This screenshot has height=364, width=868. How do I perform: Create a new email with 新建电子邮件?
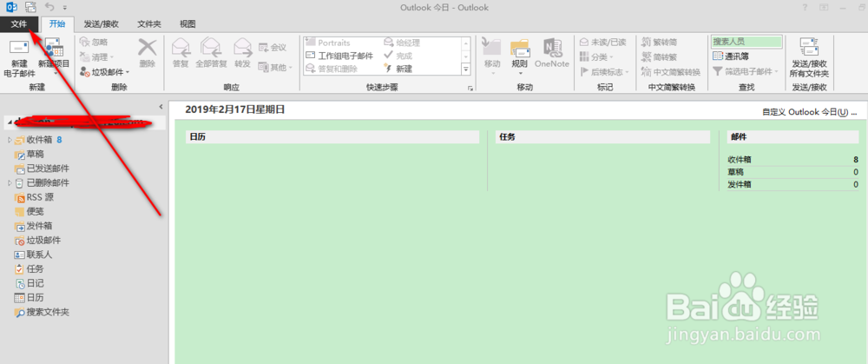click(19, 57)
